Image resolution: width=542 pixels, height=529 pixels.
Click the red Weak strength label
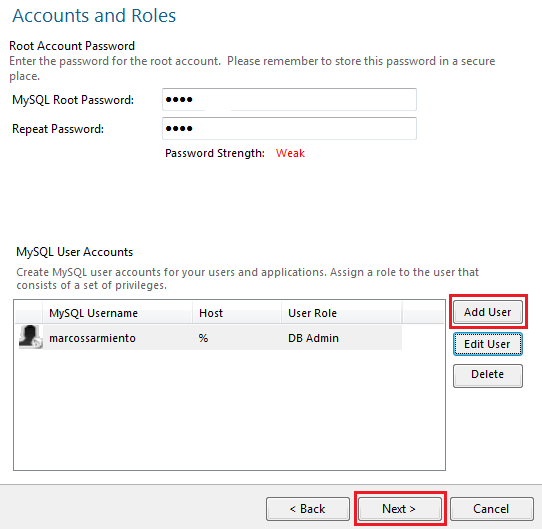[x=290, y=153]
